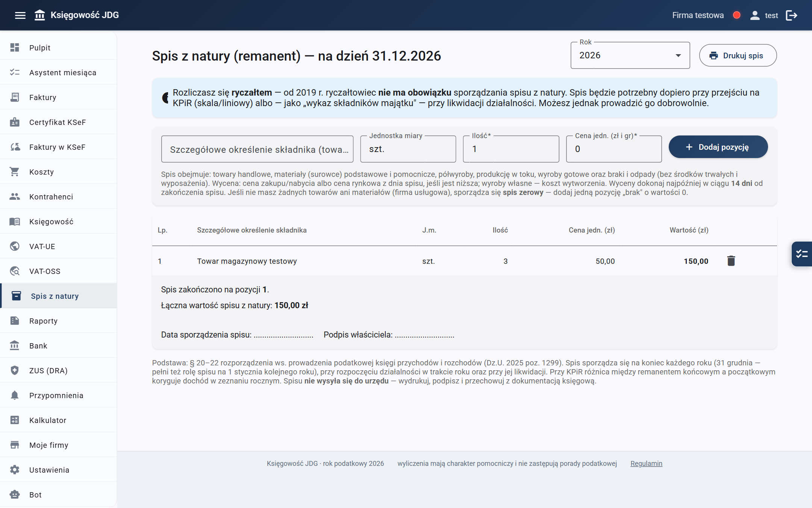Screen dimensions: 812x508
Task: Open the Regulamin link in footer
Action: [646, 464]
